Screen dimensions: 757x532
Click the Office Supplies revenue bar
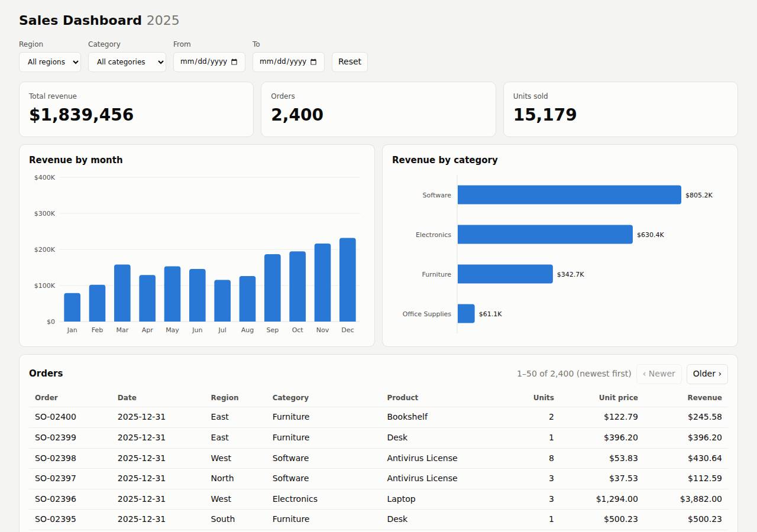(x=466, y=314)
